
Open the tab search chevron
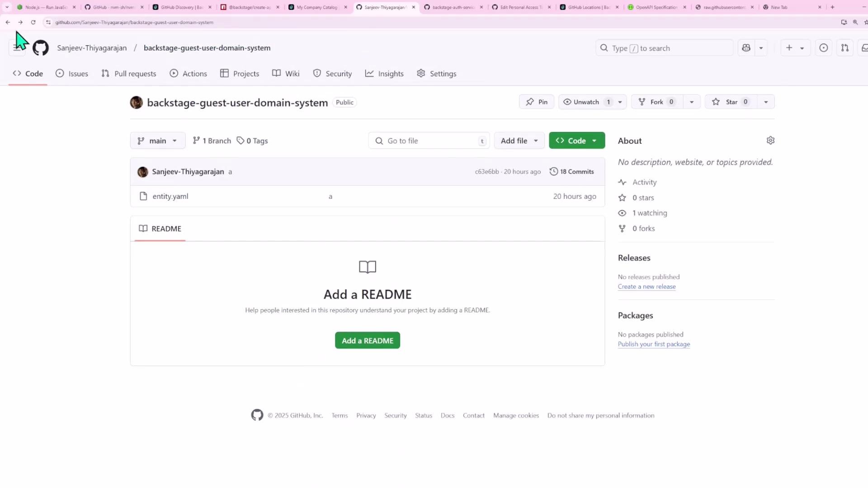coord(7,7)
